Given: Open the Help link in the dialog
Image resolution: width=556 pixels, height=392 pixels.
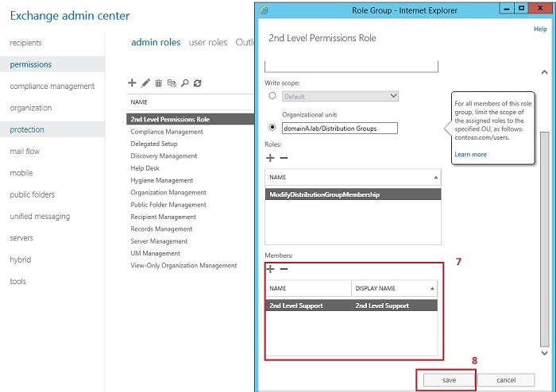Looking at the screenshot, I should pos(540,29).
